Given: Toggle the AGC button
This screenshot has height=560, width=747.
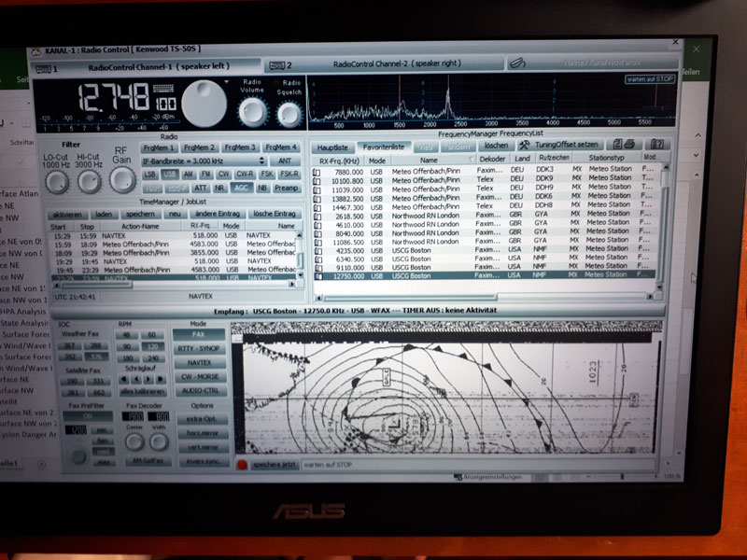Looking at the screenshot, I should pyautogui.click(x=241, y=189).
